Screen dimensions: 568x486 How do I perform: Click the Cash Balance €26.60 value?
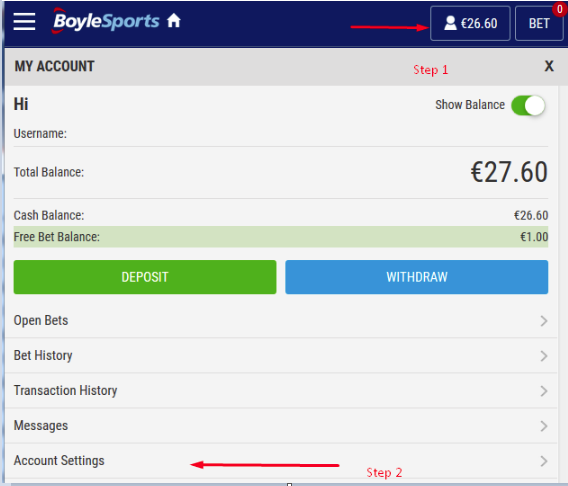coord(531,215)
